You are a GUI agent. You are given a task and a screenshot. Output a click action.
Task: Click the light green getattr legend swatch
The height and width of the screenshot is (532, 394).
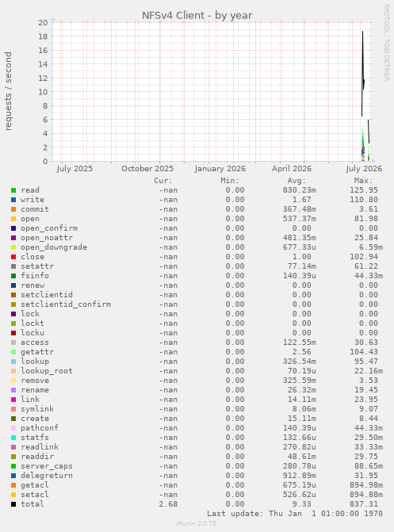click(x=13, y=352)
